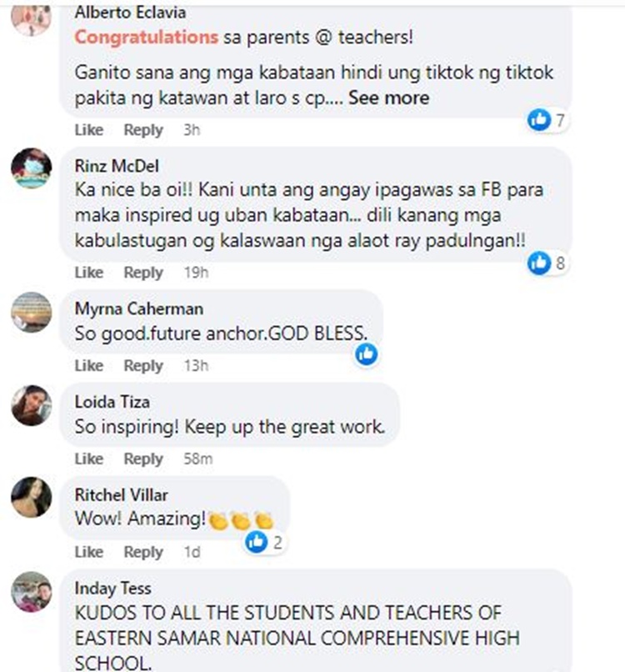Open Loida Tiza's profile picture
The image size is (625, 672).
(x=32, y=405)
